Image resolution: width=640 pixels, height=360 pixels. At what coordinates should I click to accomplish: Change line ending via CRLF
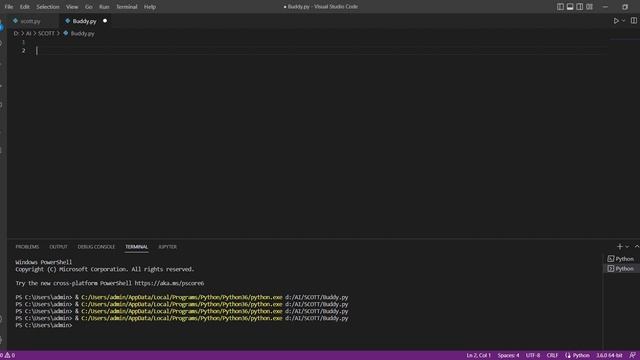(x=552, y=356)
